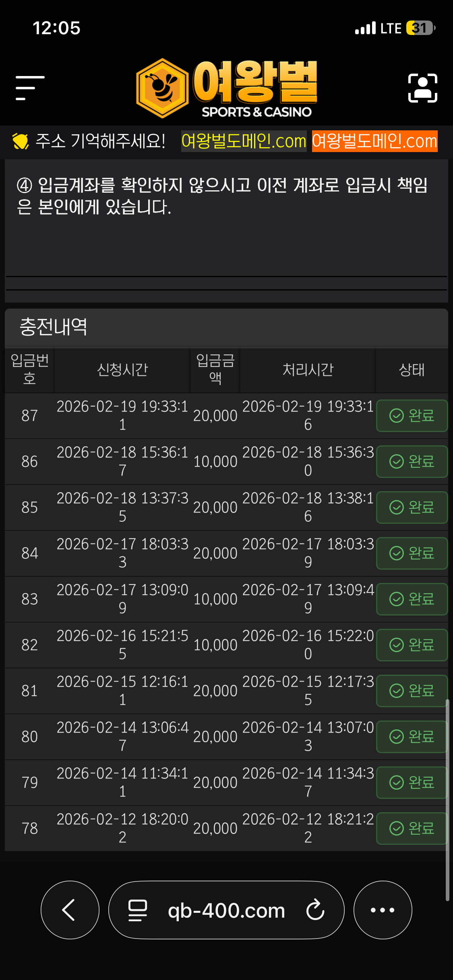Tap the 완료 status button for deposit 78
The width and height of the screenshot is (453, 980).
pyautogui.click(x=412, y=828)
